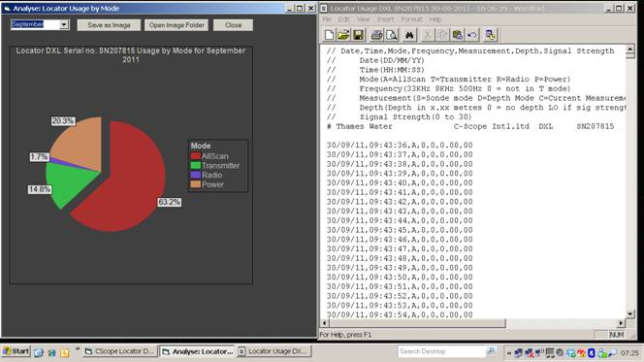Click the Search Desktop input field
This screenshot has width=644, height=362.
coord(441,351)
